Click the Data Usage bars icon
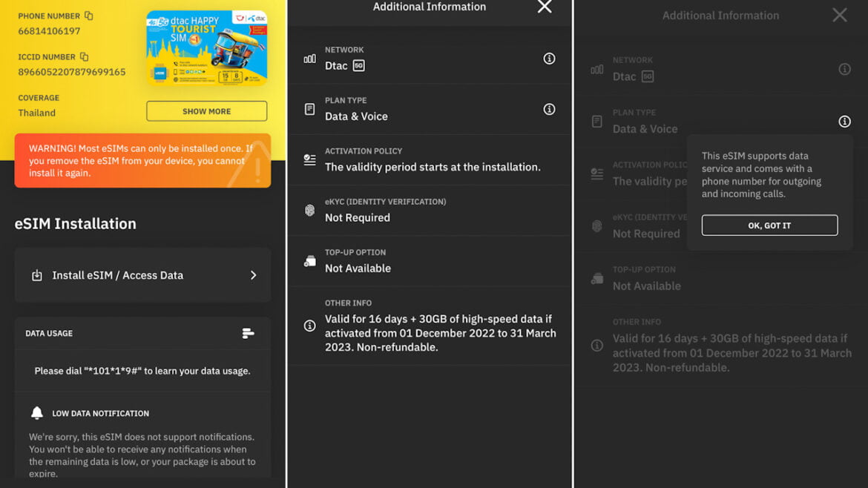The image size is (868, 488). (x=249, y=334)
